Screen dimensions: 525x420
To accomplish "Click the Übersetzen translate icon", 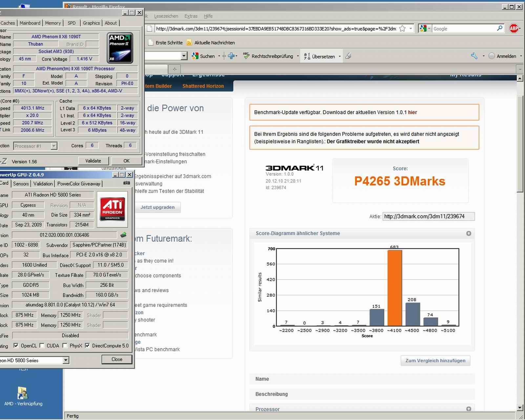I will tap(307, 56).
